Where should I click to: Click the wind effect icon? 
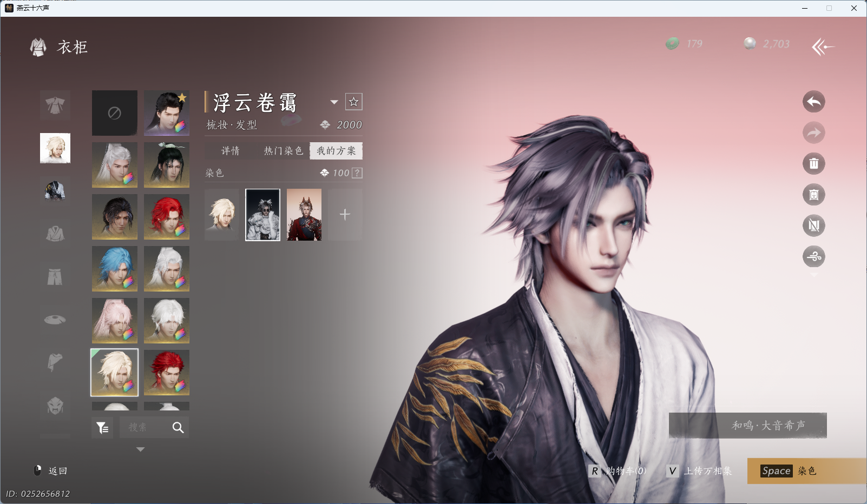click(x=813, y=256)
